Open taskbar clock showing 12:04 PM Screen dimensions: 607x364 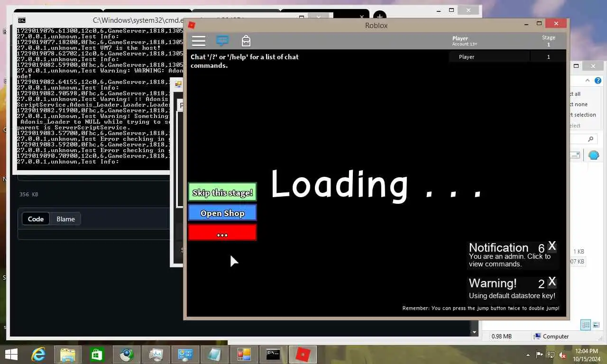tap(587, 355)
